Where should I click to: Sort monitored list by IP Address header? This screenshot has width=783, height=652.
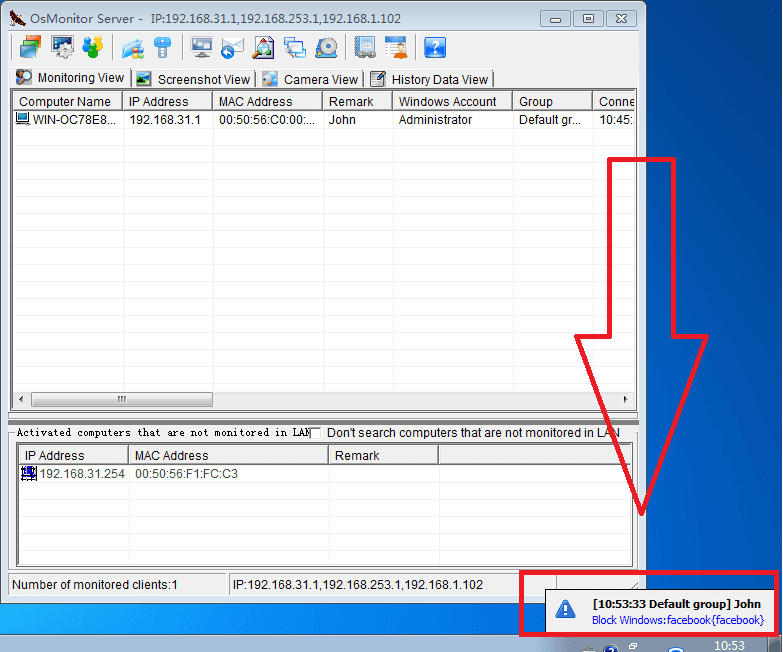[168, 101]
